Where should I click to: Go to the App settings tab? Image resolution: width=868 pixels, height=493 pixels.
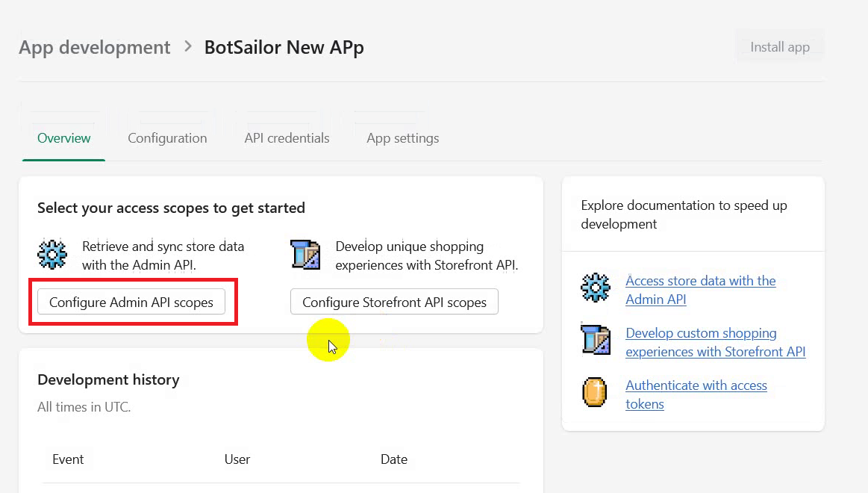[x=402, y=138]
